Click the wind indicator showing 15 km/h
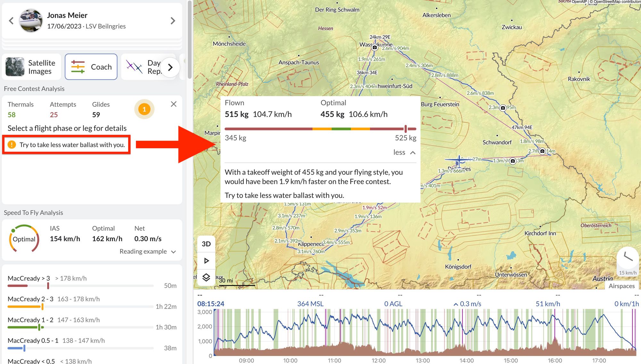 pyautogui.click(x=628, y=262)
